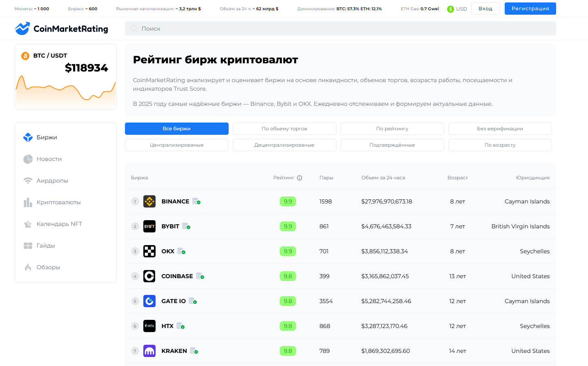Open the OKX exchange logo icon
Viewport: 588px width, 366px height.
(149, 251)
